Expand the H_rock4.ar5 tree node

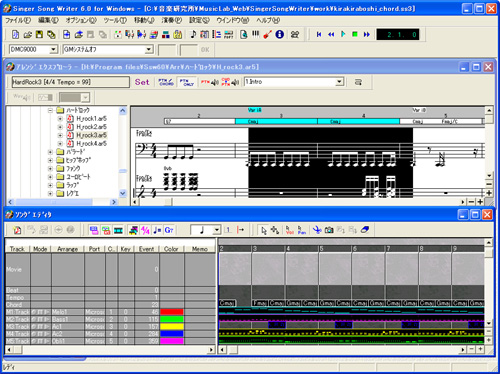coord(60,143)
